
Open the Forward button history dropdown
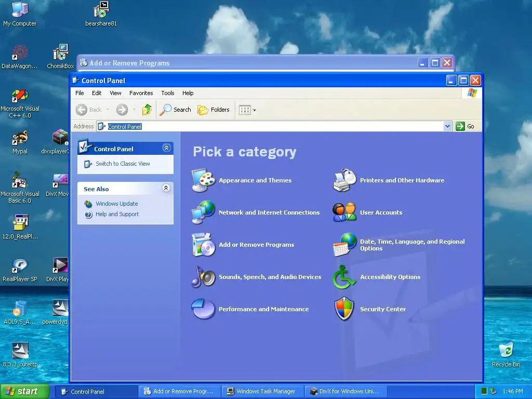coord(135,110)
